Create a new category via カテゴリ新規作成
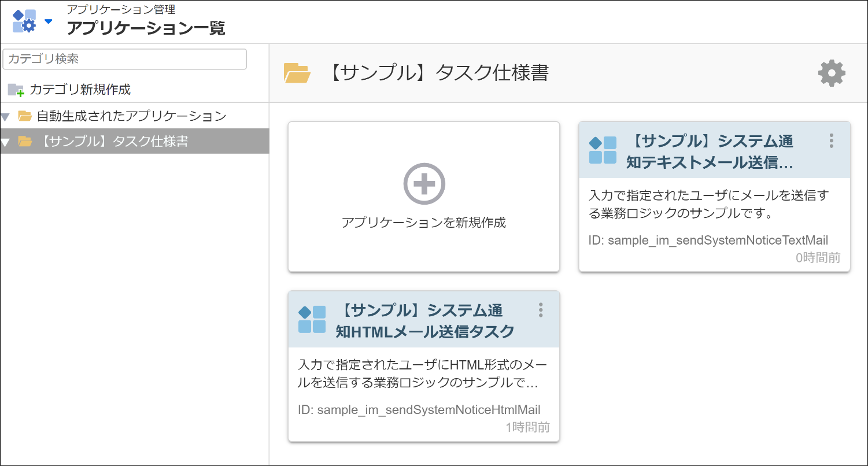This screenshot has height=466, width=868. [x=80, y=90]
